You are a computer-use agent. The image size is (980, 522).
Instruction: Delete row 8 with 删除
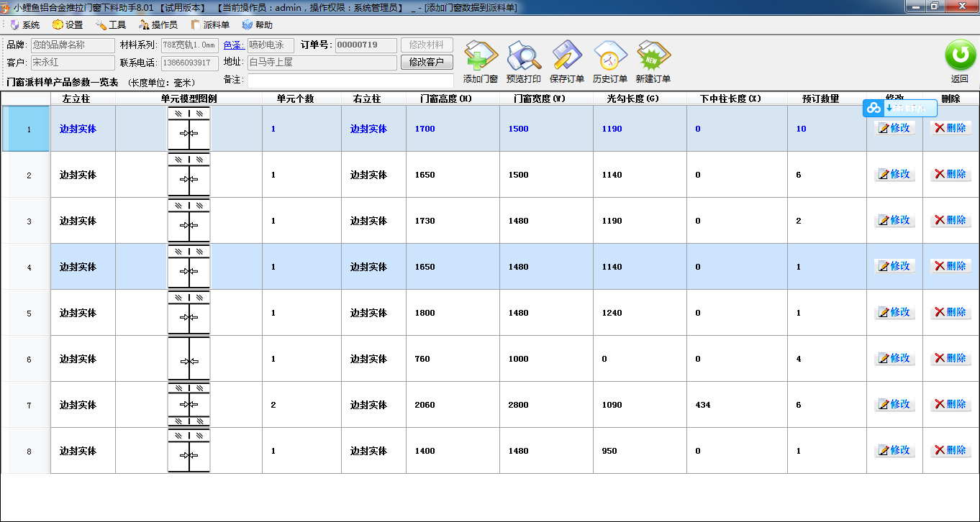coord(950,450)
